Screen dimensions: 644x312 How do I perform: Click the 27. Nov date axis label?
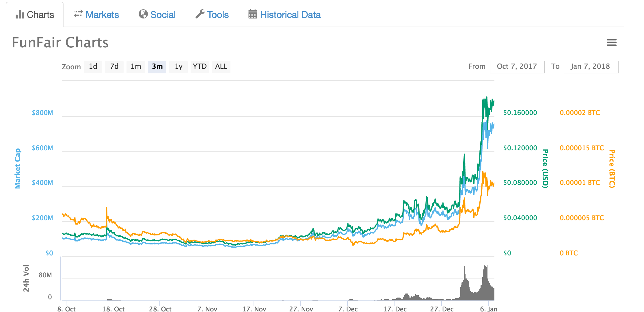point(301,309)
